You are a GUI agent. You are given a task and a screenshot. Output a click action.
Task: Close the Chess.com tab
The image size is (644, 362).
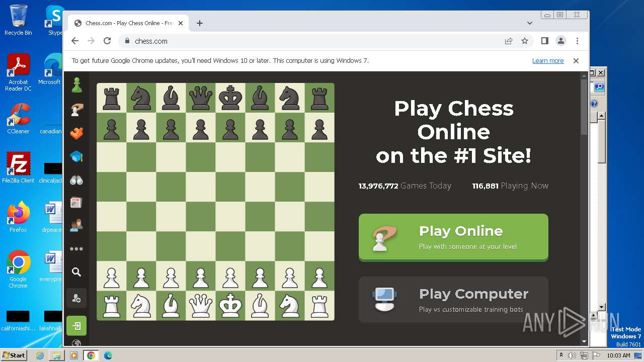pos(181,23)
